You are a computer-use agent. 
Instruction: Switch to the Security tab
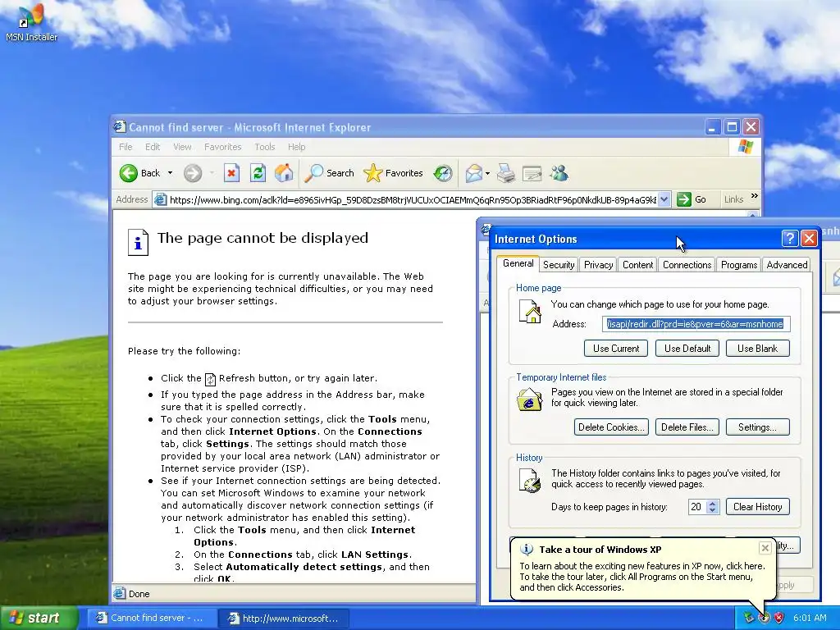pos(558,265)
